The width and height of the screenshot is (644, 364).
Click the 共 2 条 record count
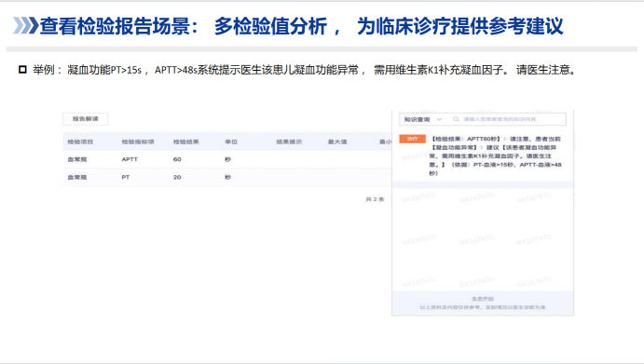(x=375, y=199)
